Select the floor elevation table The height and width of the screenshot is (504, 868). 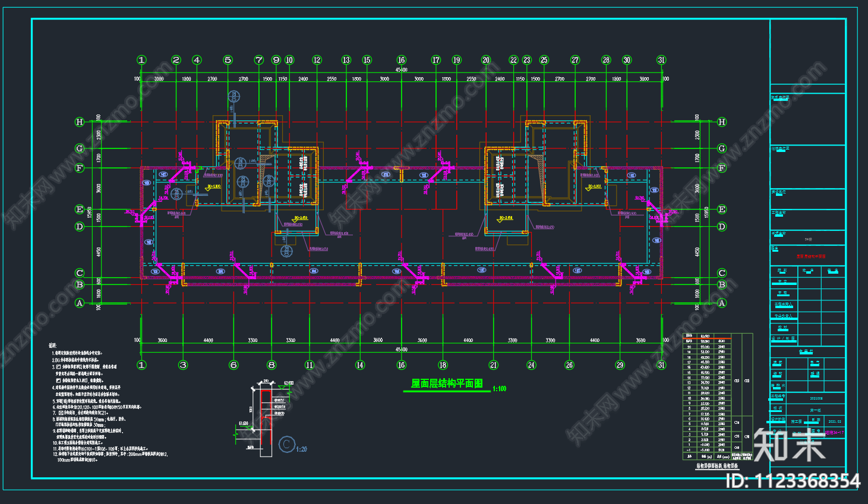(x=717, y=397)
